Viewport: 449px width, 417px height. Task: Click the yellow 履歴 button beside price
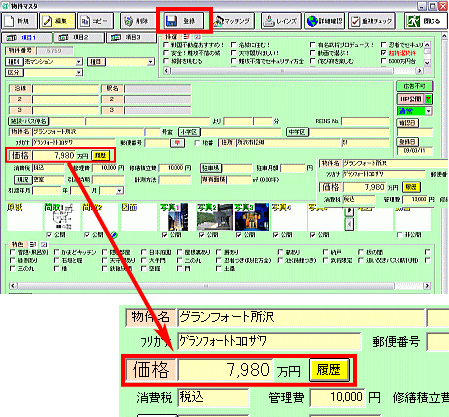(x=100, y=155)
